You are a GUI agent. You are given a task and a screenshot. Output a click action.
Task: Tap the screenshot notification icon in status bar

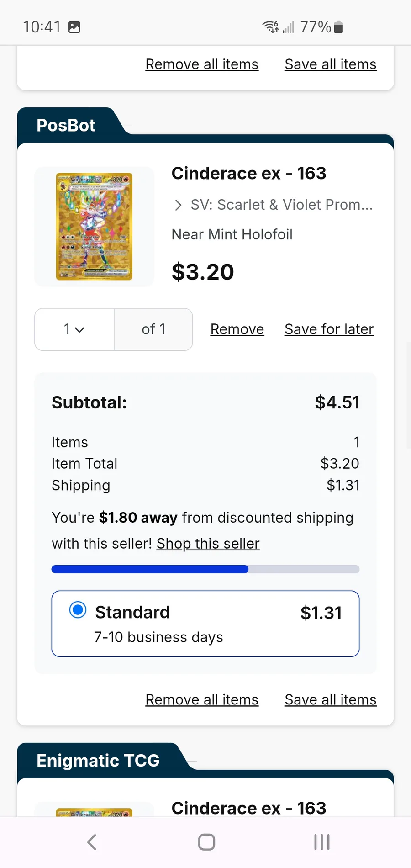click(74, 27)
